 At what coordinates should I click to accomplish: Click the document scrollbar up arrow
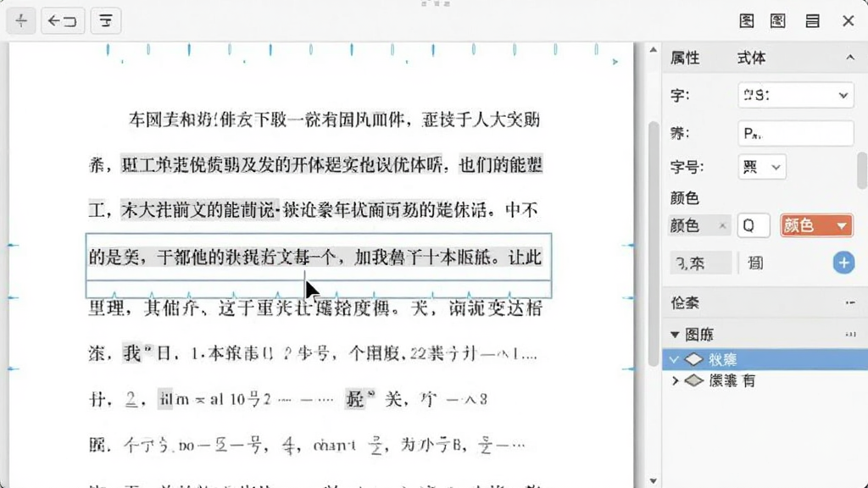pos(654,50)
